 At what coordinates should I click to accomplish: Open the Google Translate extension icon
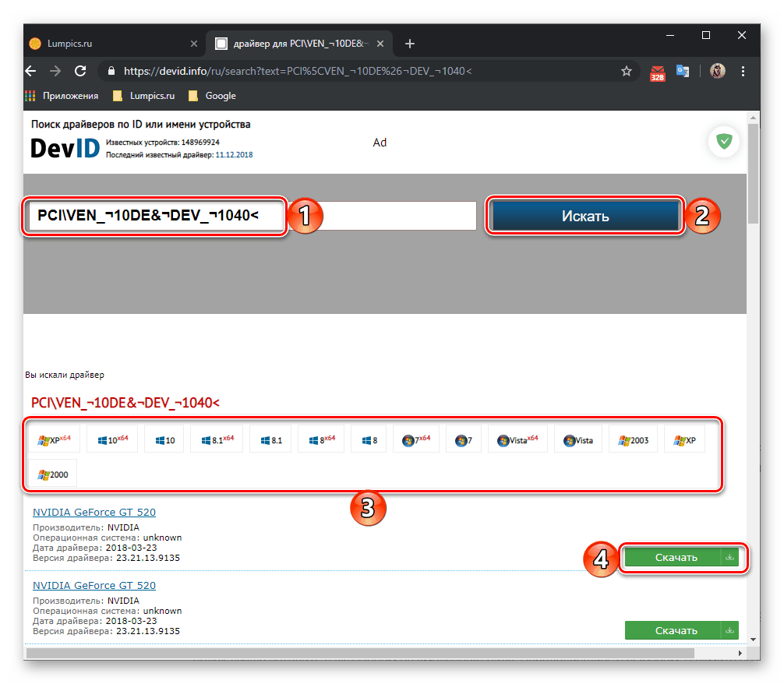coord(683,71)
